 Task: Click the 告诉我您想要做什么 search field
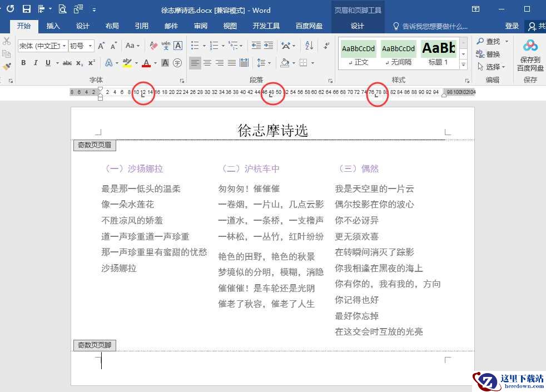click(430, 26)
